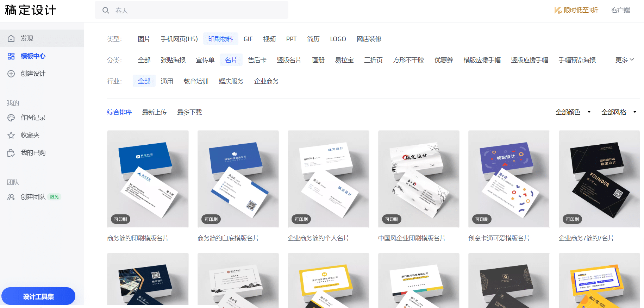Click the 春天 search input field
The image size is (644, 308).
pyautogui.click(x=192, y=10)
